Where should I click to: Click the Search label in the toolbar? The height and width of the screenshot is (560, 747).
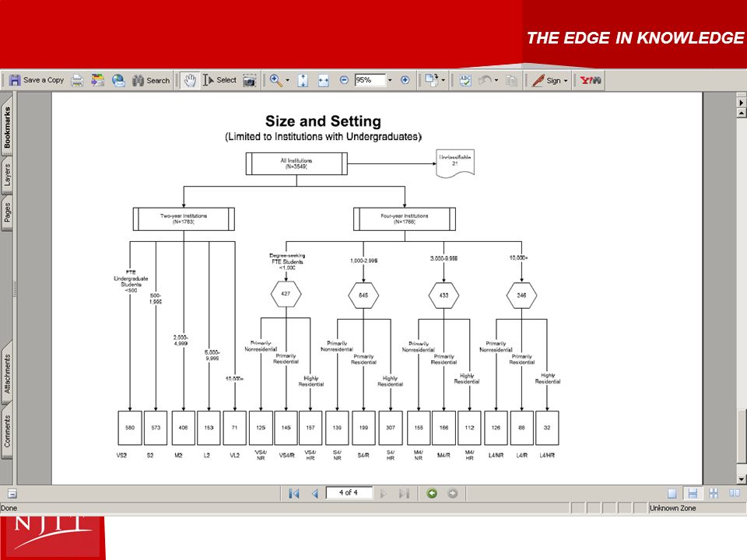click(x=158, y=80)
